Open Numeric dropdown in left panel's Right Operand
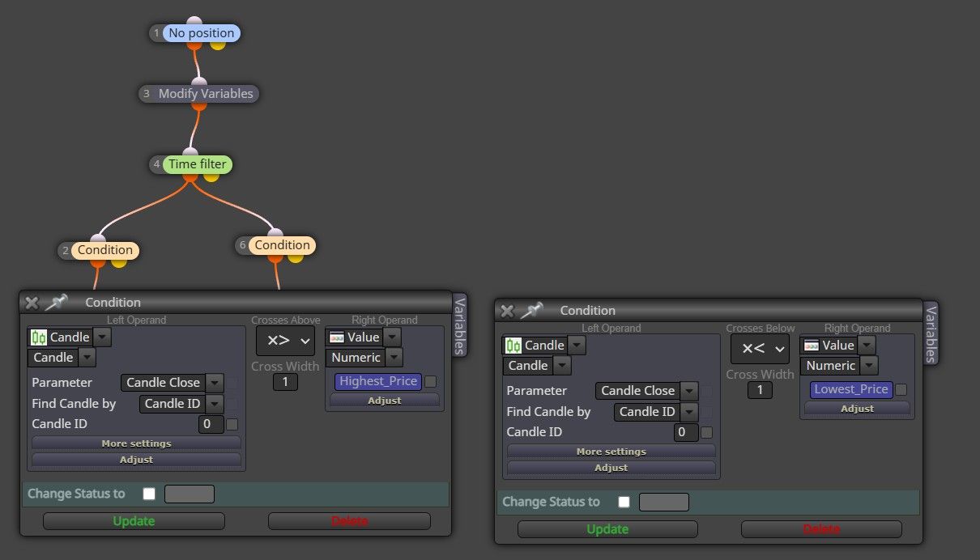980x560 pixels. coord(394,358)
